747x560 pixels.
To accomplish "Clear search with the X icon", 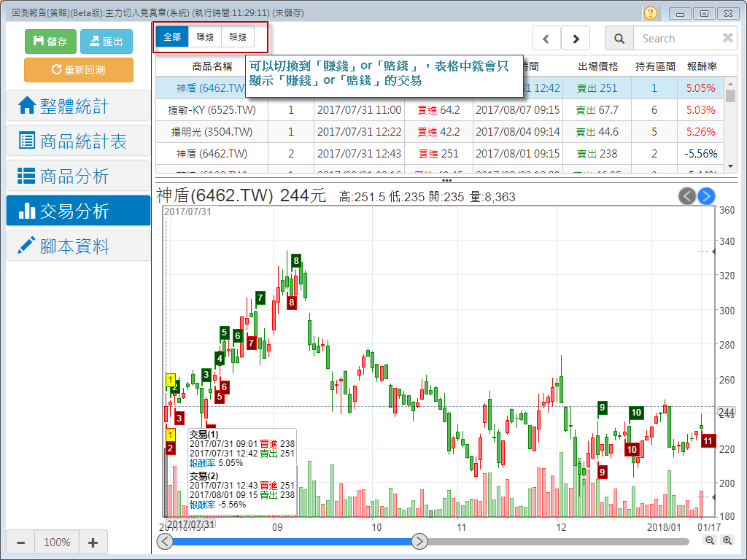I will click(727, 39).
